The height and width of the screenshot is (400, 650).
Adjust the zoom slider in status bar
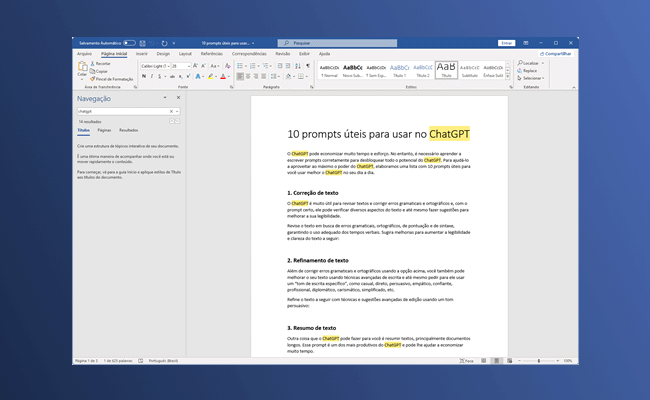coord(539,361)
